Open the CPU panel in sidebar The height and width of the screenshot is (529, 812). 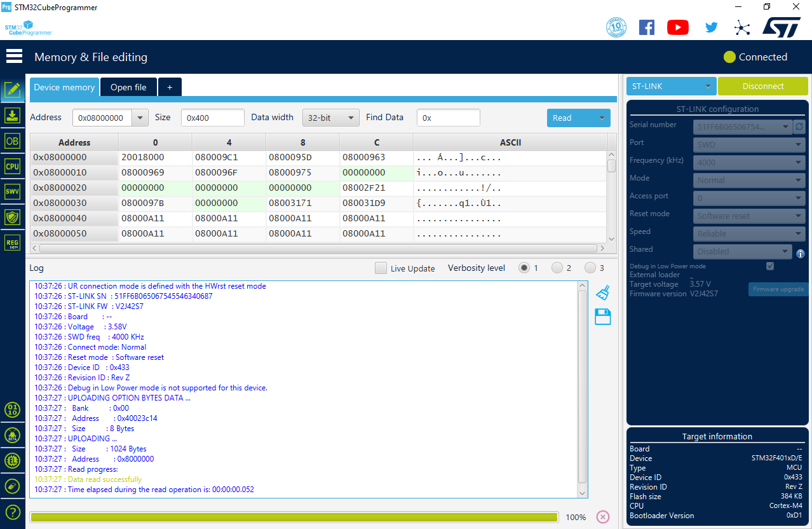12,166
